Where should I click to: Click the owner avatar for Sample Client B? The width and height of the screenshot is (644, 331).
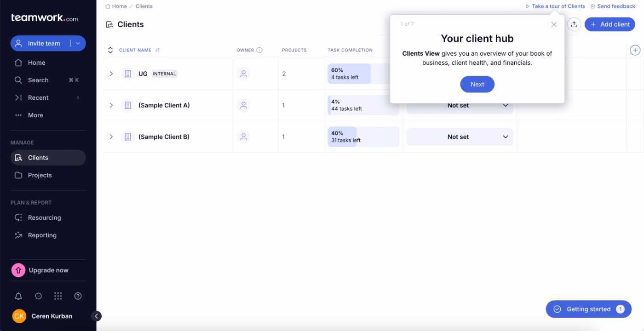pos(244,137)
